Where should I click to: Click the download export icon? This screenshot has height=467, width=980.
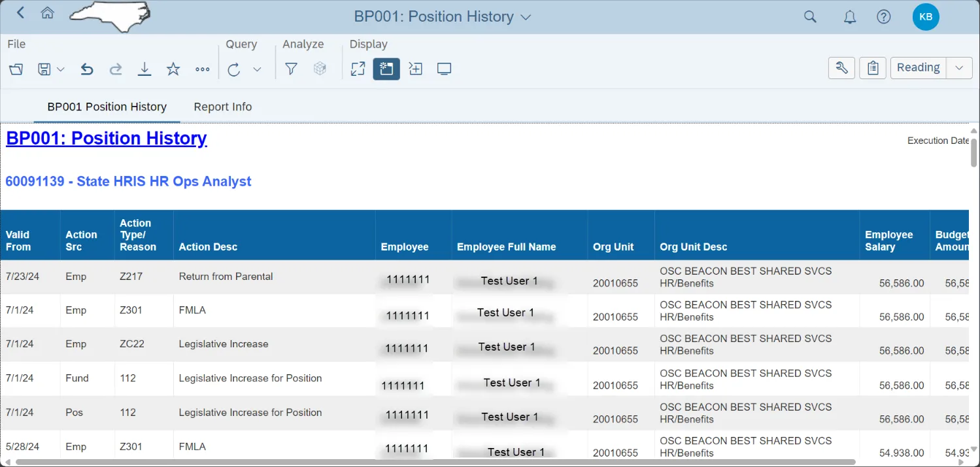pyautogui.click(x=144, y=69)
